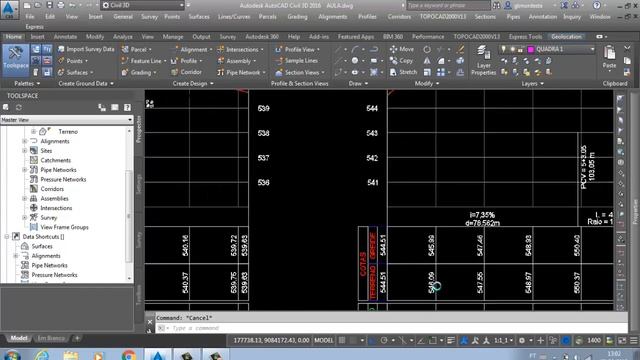Click the Toolspace refresh icon
This screenshot has height=360, width=640.
coord(18,107)
